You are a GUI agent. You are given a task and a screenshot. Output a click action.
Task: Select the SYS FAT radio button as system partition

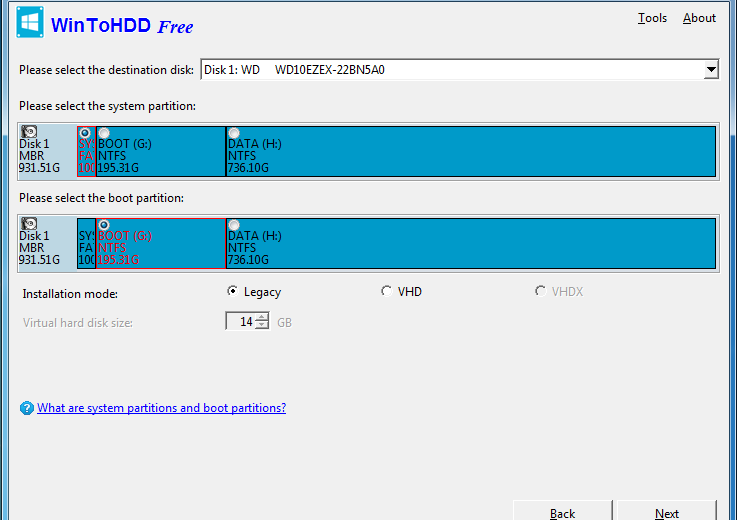tap(85, 133)
